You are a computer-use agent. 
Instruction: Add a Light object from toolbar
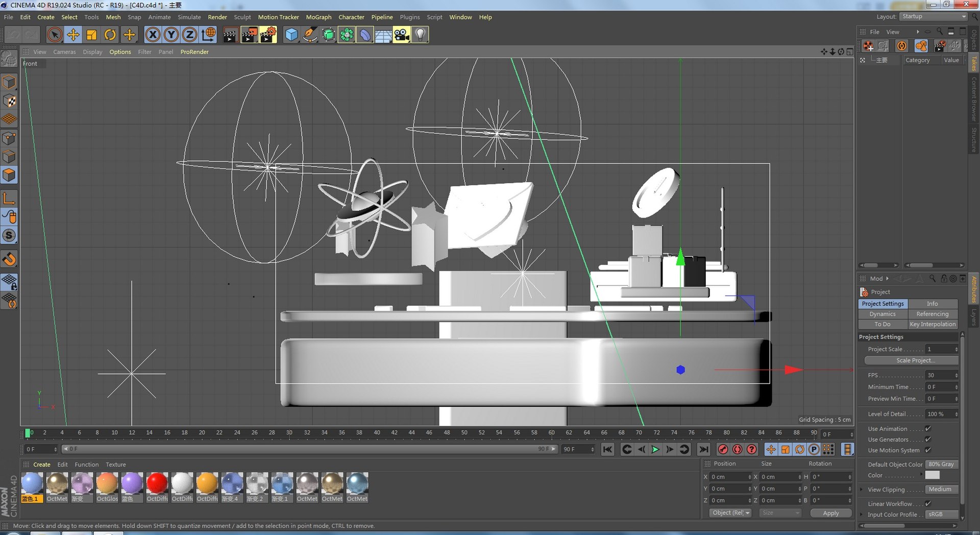(x=420, y=35)
